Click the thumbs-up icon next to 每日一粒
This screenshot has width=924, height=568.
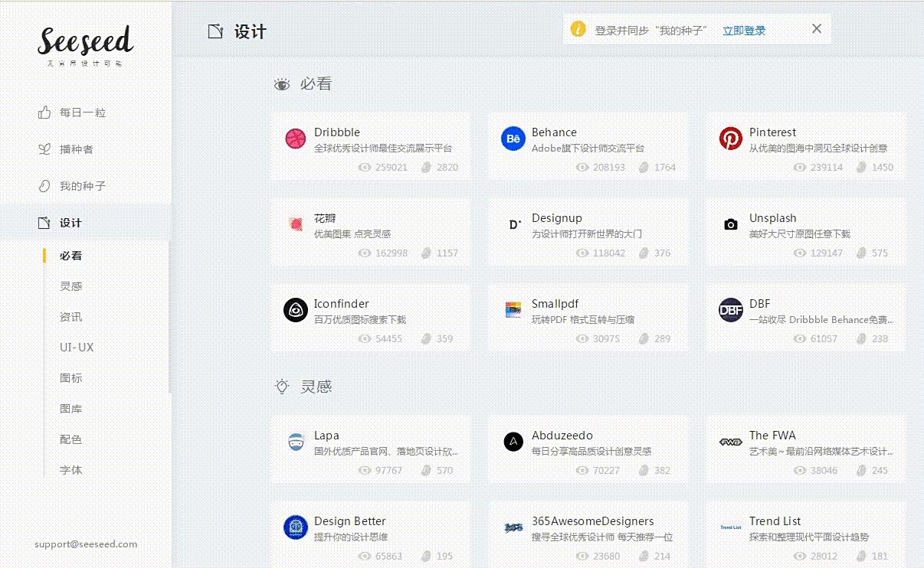click(42, 112)
